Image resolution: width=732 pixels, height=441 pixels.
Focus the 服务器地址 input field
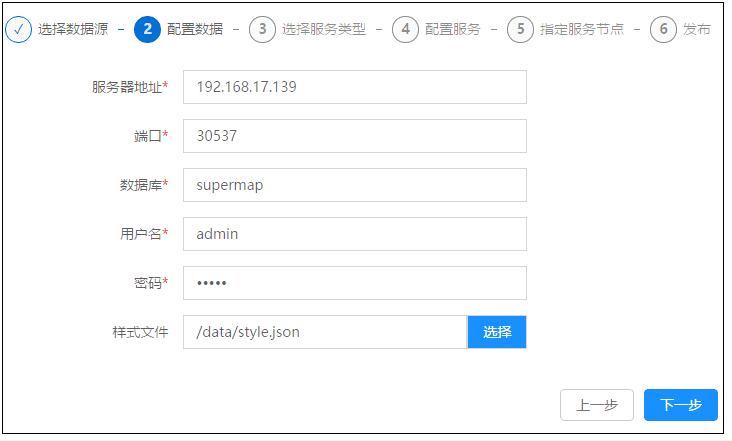click(x=354, y=87)
